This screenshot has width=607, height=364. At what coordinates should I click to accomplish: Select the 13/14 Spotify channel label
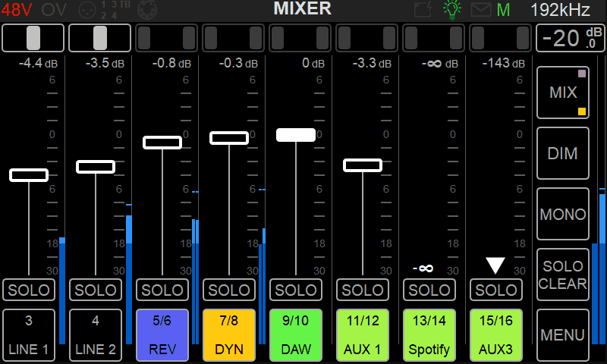(x=429, y=334)
